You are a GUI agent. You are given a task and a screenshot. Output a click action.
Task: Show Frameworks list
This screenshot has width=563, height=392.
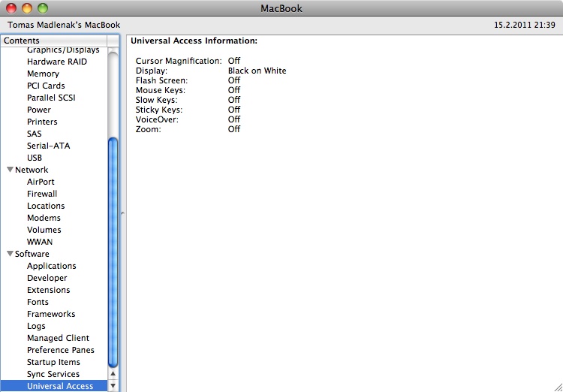[51, 314]
